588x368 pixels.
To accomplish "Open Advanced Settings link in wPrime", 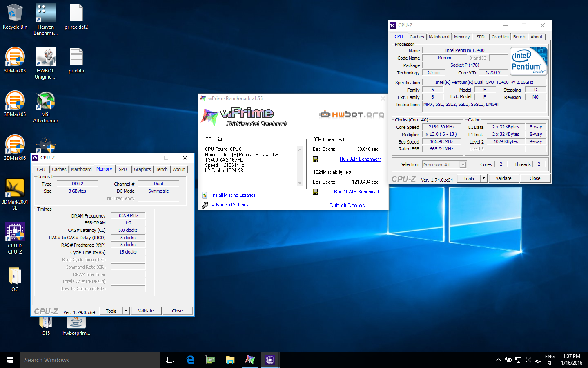I will pos(229,205).
